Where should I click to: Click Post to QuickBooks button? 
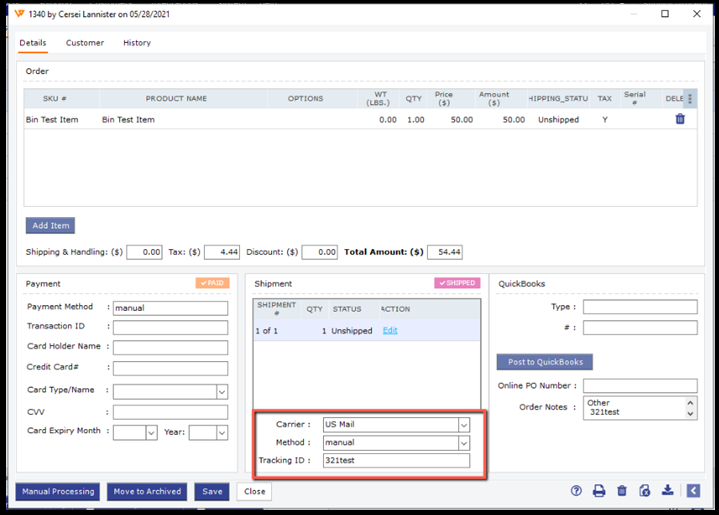(x=545, y=362)
